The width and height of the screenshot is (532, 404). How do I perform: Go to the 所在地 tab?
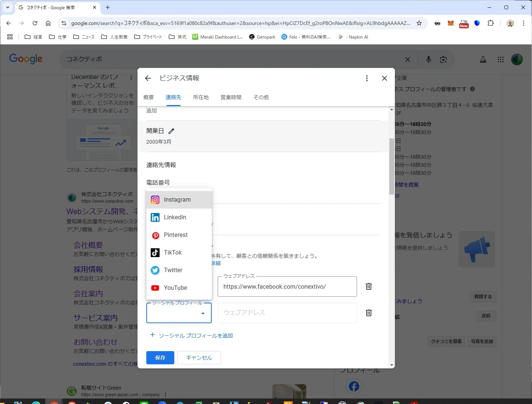(201, 97)
